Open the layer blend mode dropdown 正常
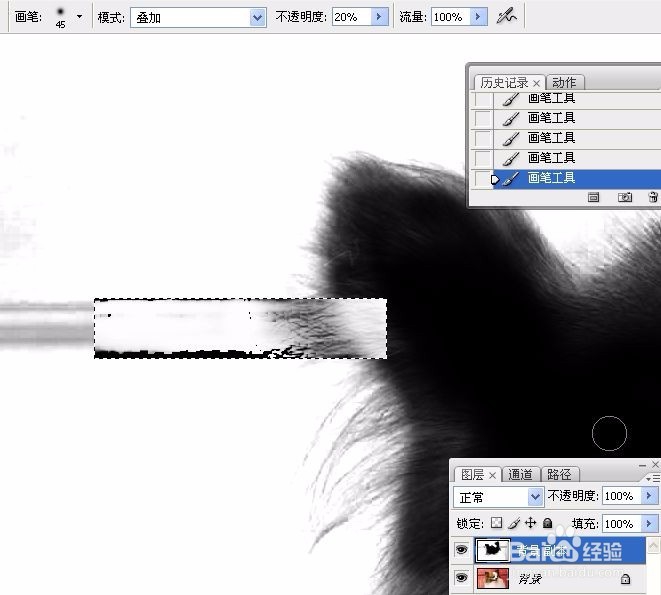The width and height of the screenshot is (661, 595). (498, 497)
